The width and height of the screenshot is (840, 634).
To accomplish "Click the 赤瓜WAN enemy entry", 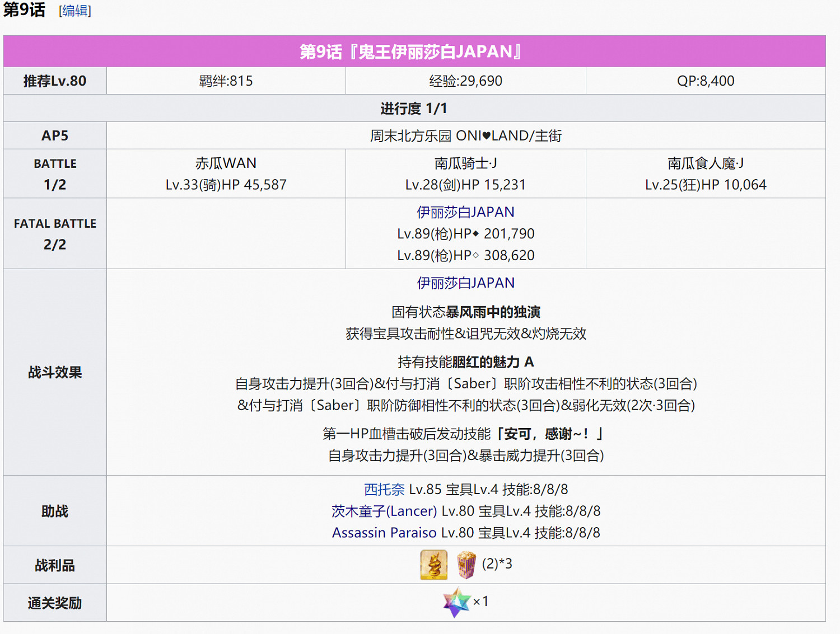I will (x=226, y=173).
